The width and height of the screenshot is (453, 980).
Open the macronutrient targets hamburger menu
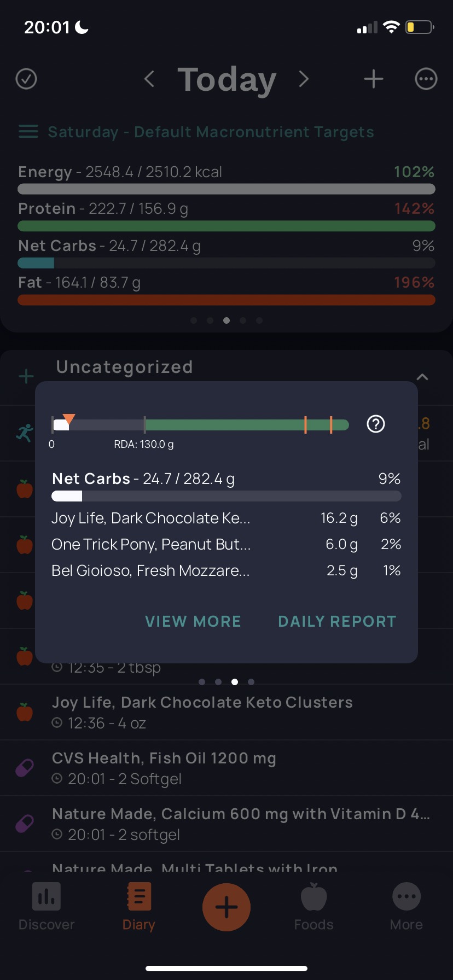coord(28,131)
